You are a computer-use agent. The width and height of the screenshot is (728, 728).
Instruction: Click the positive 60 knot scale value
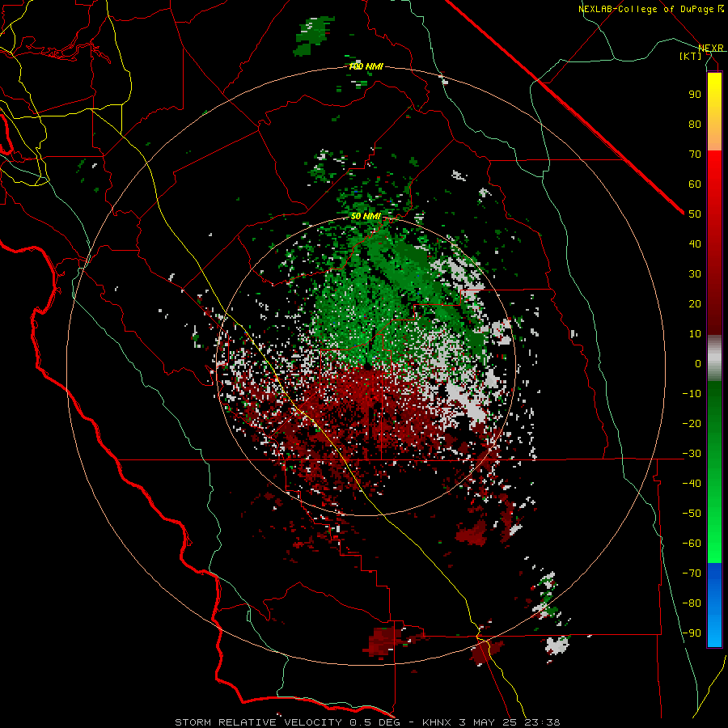(695, 184)
